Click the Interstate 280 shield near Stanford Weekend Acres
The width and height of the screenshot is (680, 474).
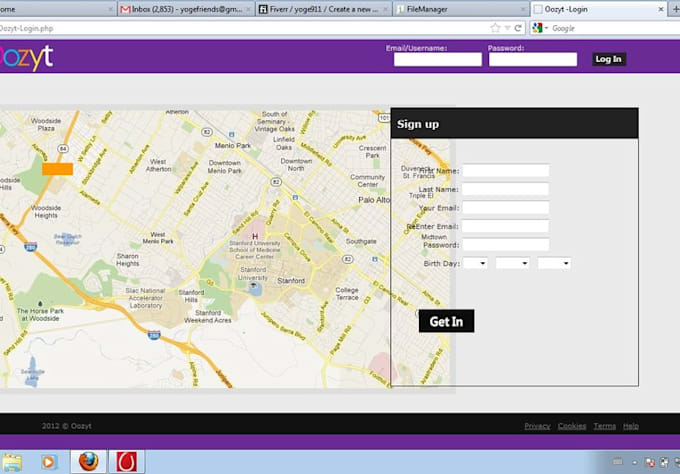(154, 335)
